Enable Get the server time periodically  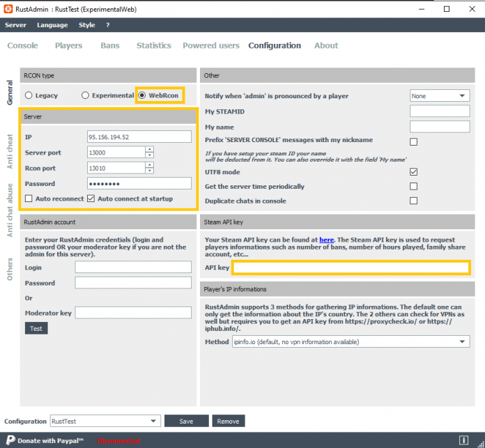pyautogui.click(x=413, y=187)
